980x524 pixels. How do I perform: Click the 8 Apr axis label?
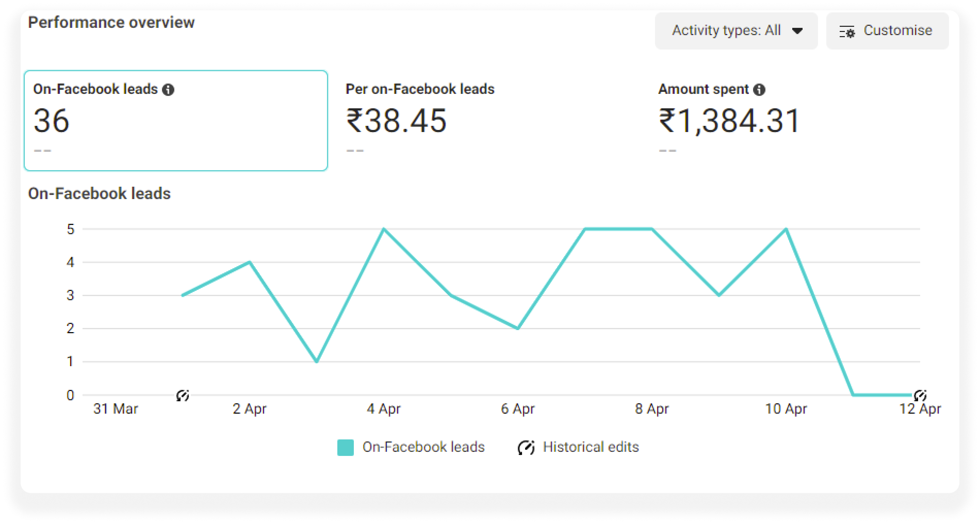point(652,409)
